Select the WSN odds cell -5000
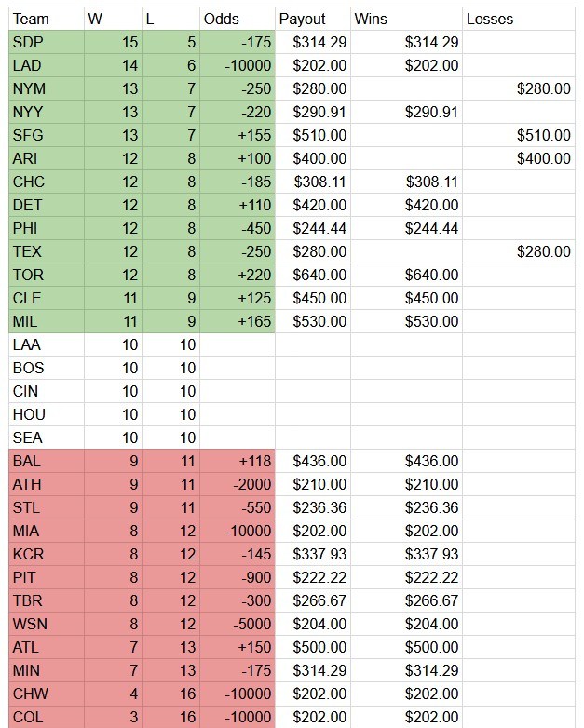The width and height of the screenshot is (584, 728). click(x=238, y=625)
